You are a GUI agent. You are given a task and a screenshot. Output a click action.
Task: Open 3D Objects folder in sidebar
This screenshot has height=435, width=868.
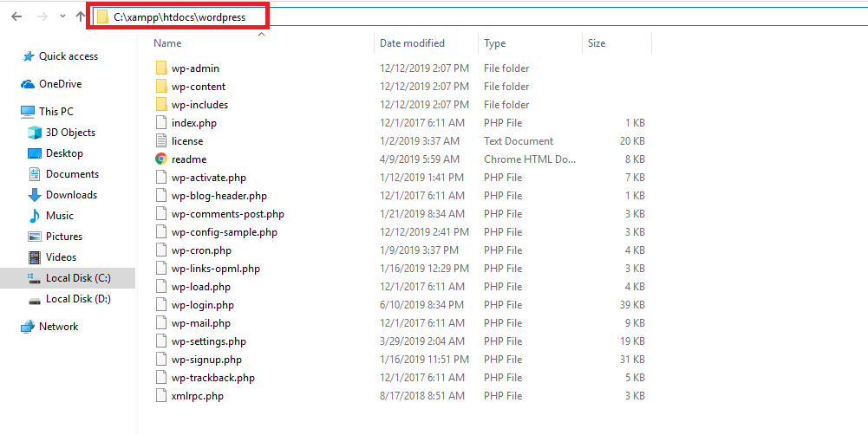(x=70, y=133)
